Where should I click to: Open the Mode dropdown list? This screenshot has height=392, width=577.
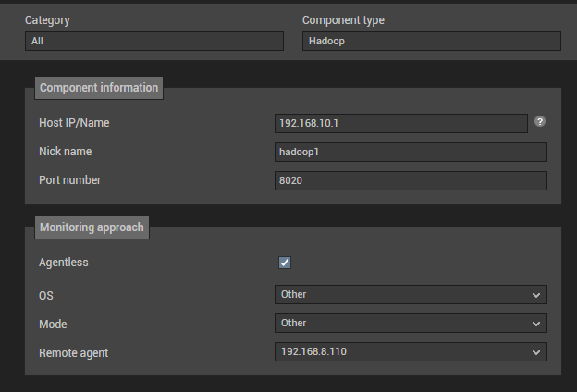click(411, 324)
